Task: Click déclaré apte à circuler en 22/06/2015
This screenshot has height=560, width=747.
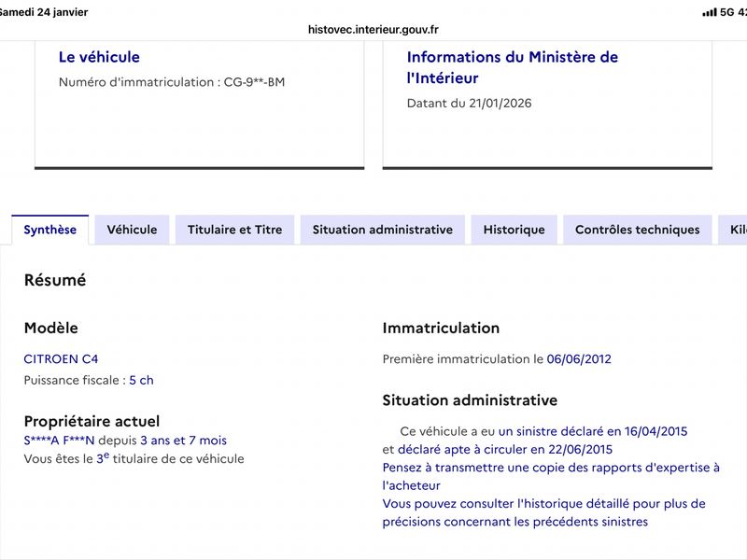Action: [485, 449]
